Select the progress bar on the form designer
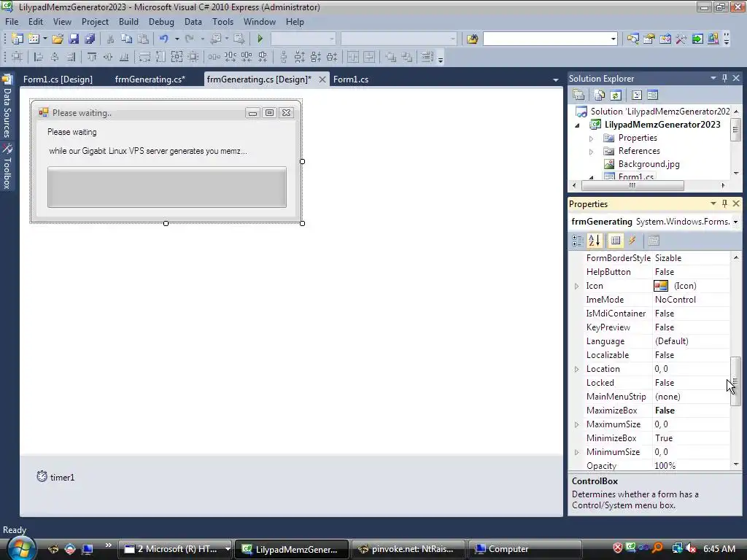Screen dimensions: 747x560 (167, 187)
